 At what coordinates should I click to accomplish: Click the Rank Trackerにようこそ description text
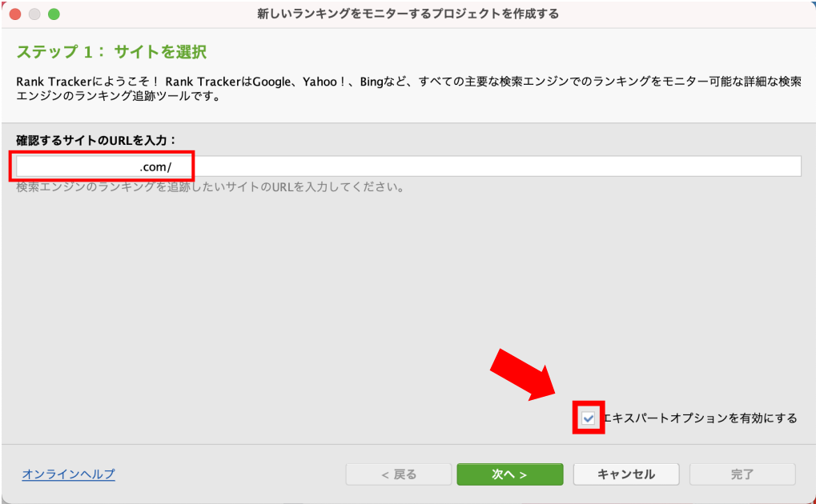(x=408, y=89)
